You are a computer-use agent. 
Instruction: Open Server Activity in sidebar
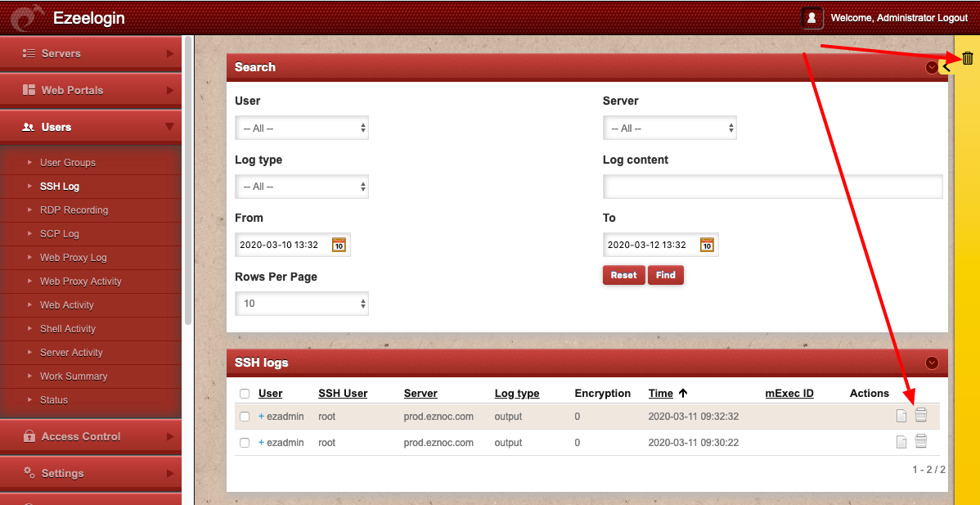click(71, 353)
